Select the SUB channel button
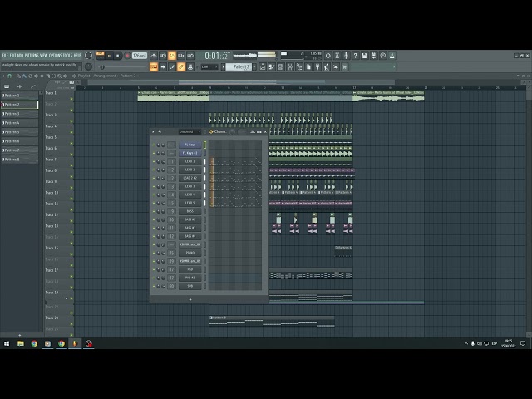Viewport: 532px width, 399px height. 190,286
